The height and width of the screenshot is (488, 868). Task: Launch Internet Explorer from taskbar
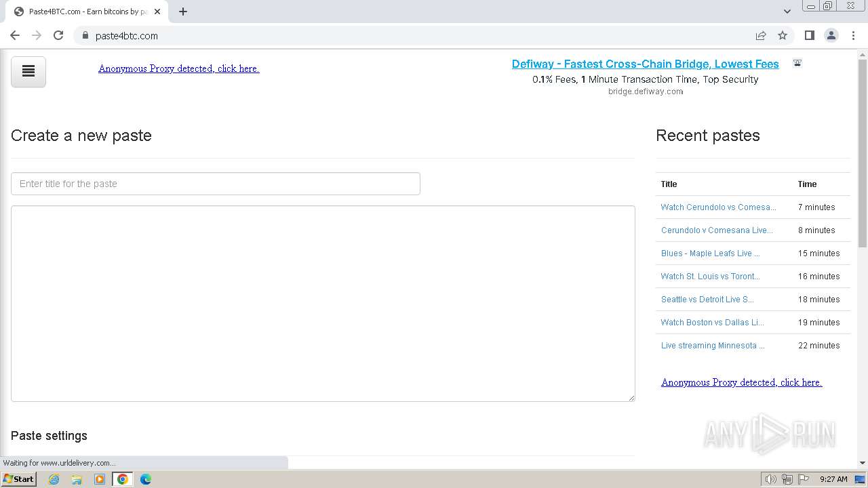point(54,479)
